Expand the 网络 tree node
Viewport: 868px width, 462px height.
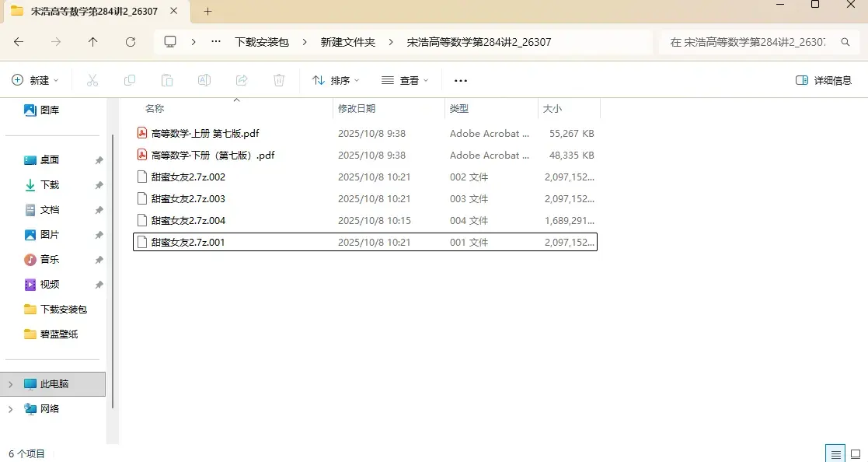[11, 409]
